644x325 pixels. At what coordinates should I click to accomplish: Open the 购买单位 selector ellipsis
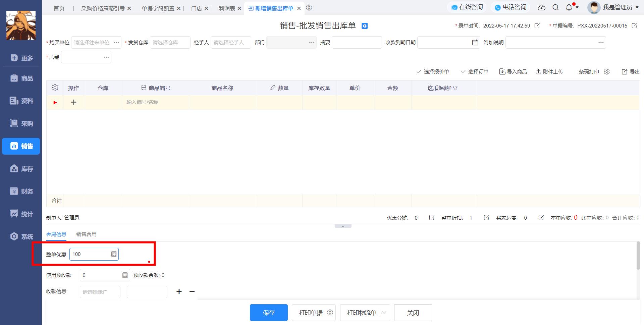pyautogui.click(x=116, y=43)
